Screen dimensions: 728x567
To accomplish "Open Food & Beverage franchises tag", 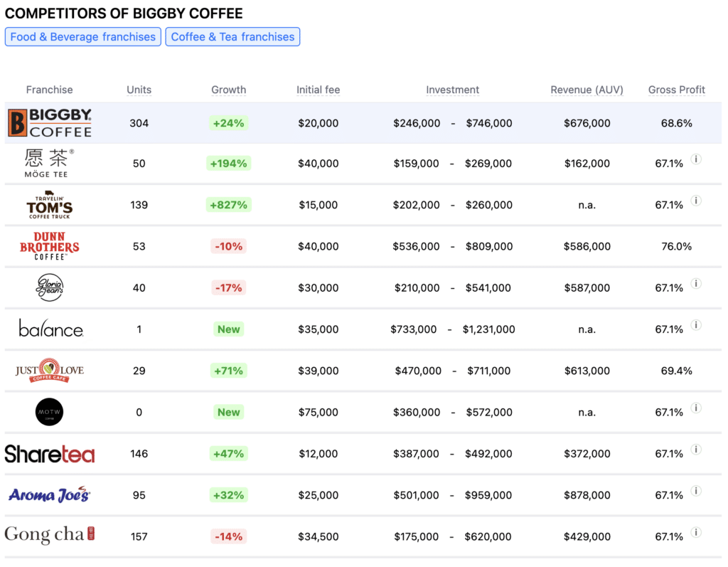I will click(x=83, y=37).
